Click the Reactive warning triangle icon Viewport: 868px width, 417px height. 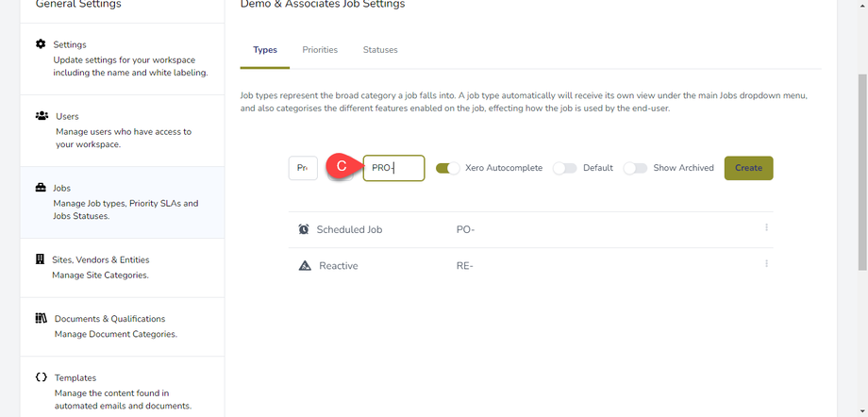pos(304,266)
